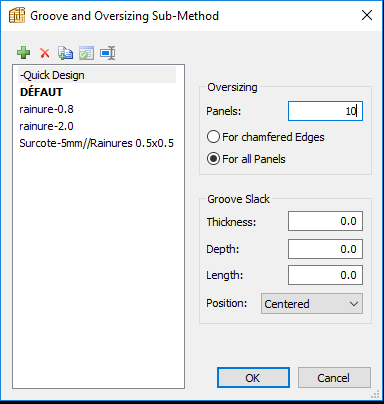Click the set-as-default icon in the toolbar
Screen dimensions: 384x404
point(86,53)
